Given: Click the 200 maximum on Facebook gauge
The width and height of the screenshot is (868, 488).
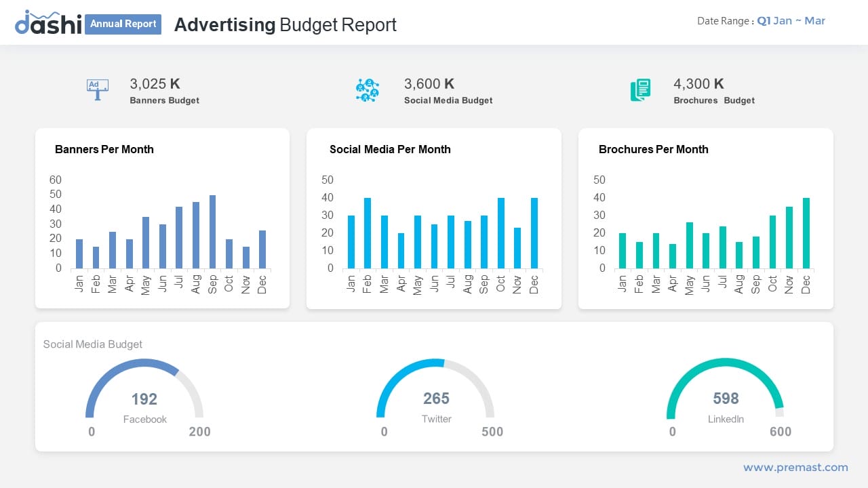Looking at the screenshot, I should tap(200, 432).
